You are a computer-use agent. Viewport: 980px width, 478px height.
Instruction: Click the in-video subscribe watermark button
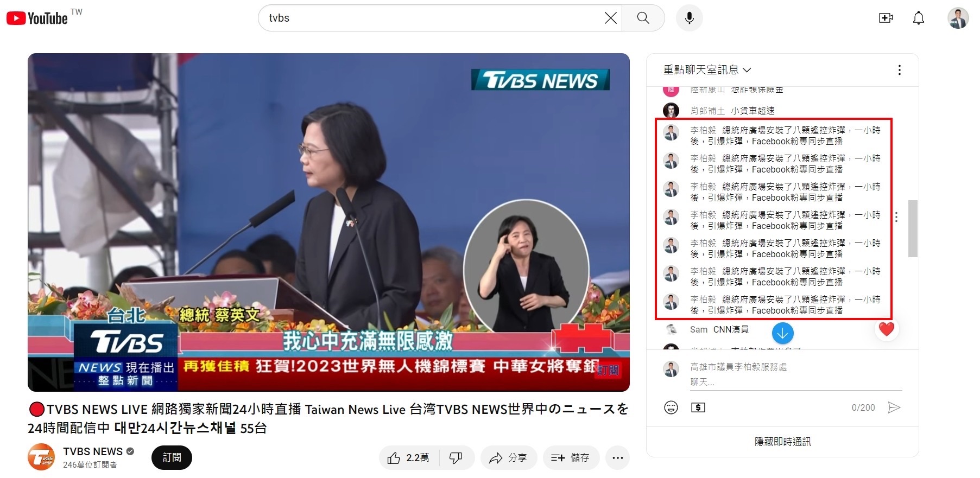click(608, 370)
